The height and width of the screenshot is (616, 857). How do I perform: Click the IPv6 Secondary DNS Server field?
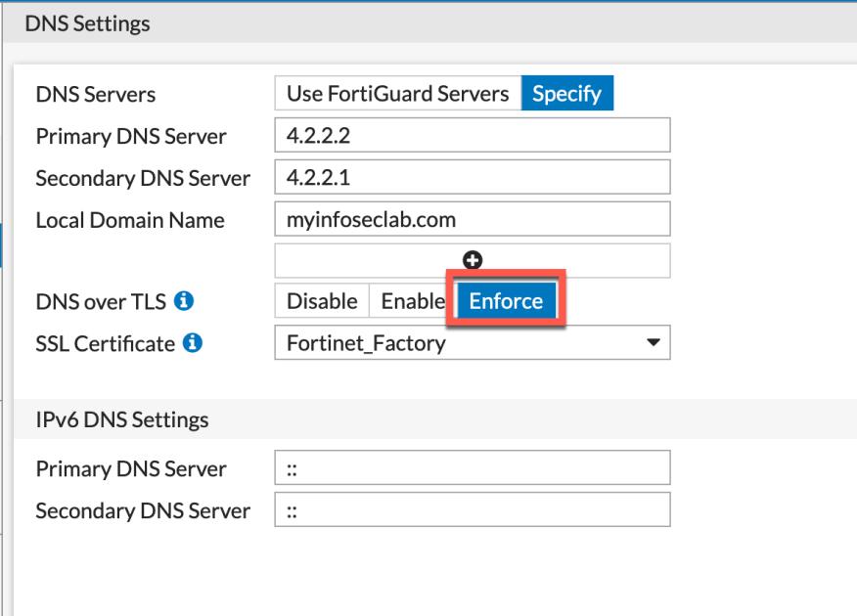tap(473, 510)
